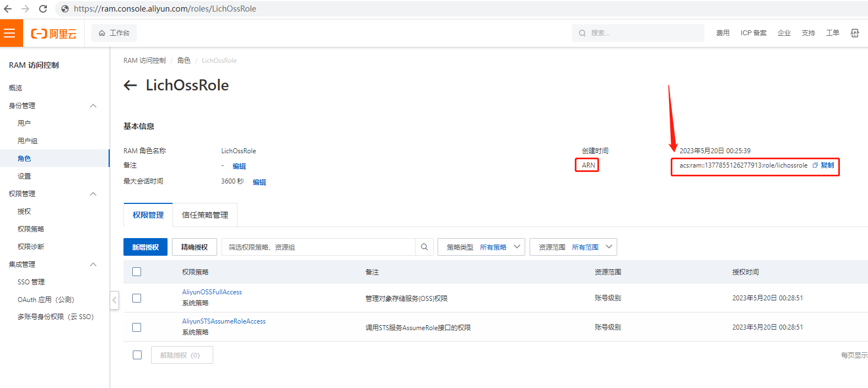Open the AliyunSTSAssumeRoleAccess policy link
868x388 pixels.
[x=224, y=321]
